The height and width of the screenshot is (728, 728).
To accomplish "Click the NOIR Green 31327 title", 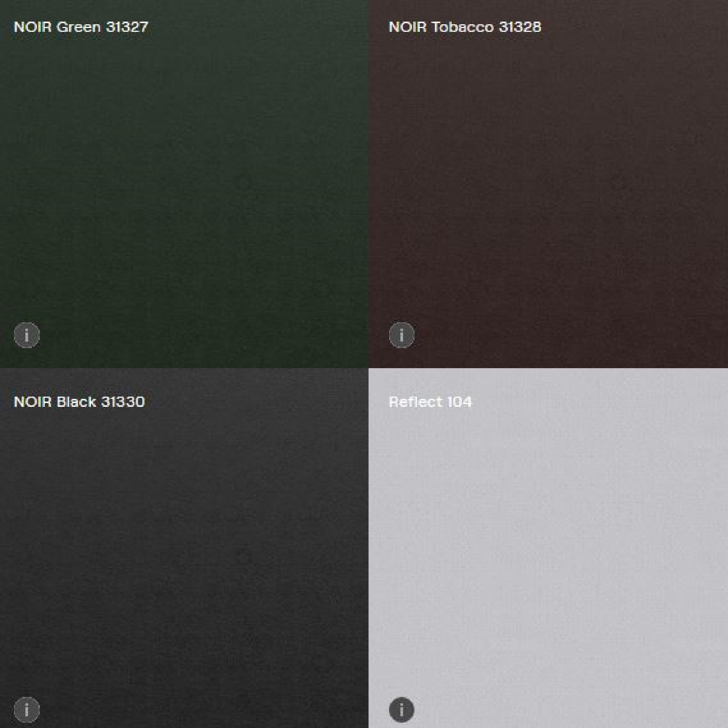I will (x=80, y=27).
